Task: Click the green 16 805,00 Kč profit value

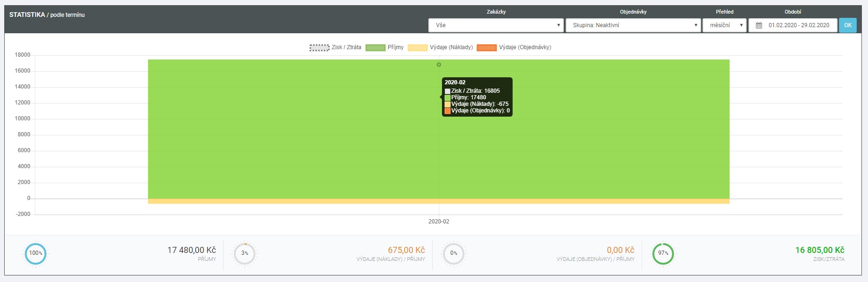Action: (x=820, y=250)
